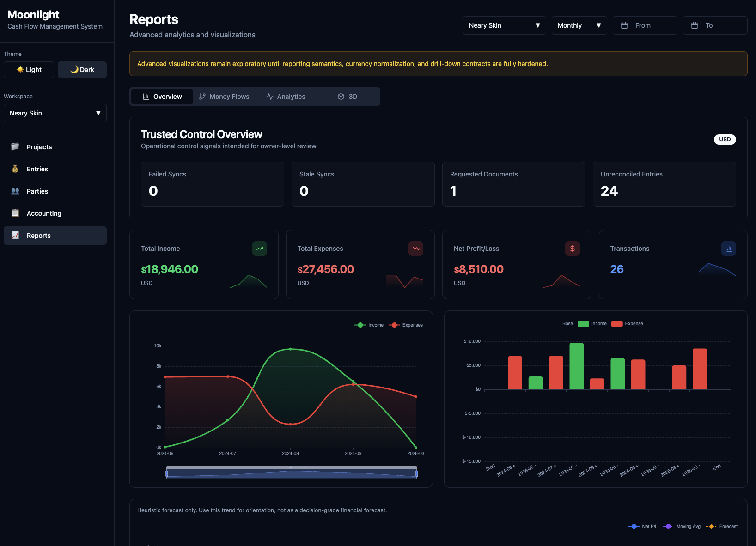Click the Entries money bag icon
756x546 pixels.
(15, 169)
